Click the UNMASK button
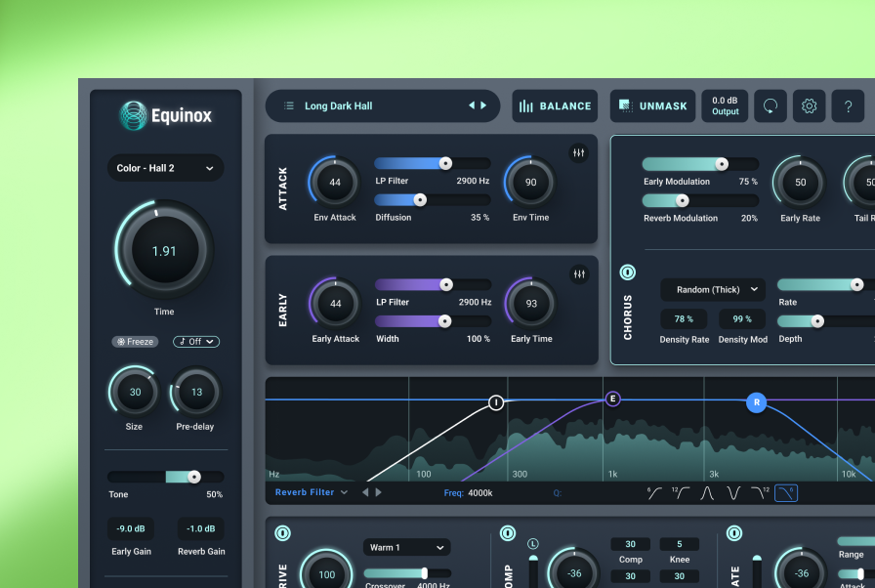Screen dimensions: 875x588 coord(652,106)
